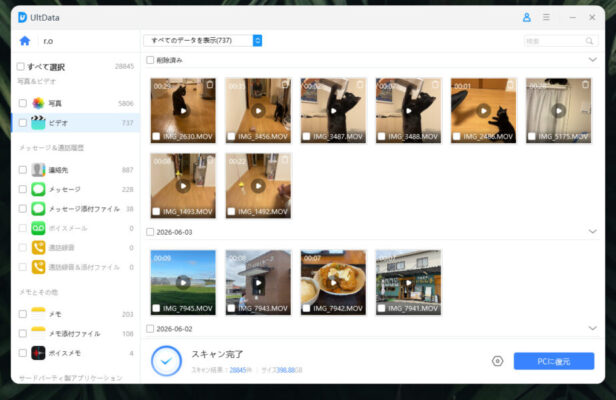Screen dimensions: 616x400
Task: Click the scan result count 28845
Action: (238, 370)
